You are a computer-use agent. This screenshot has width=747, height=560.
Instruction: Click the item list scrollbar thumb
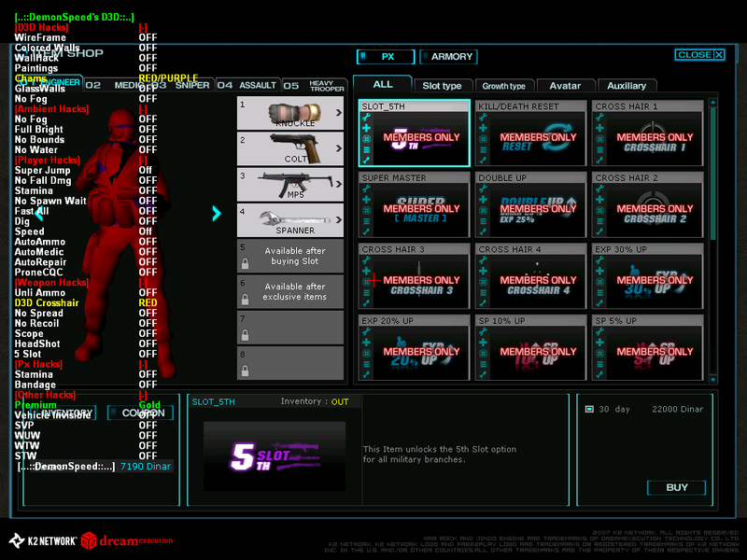tap(713, 174)
